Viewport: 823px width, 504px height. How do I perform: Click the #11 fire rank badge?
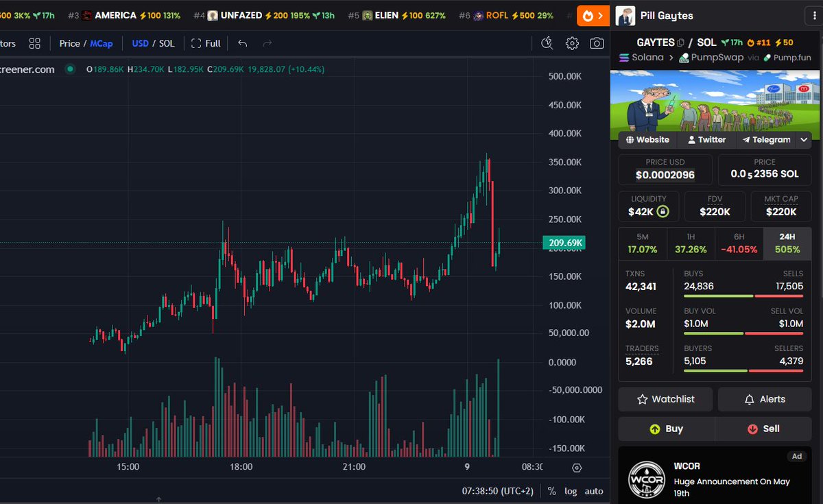click(758, 43)
